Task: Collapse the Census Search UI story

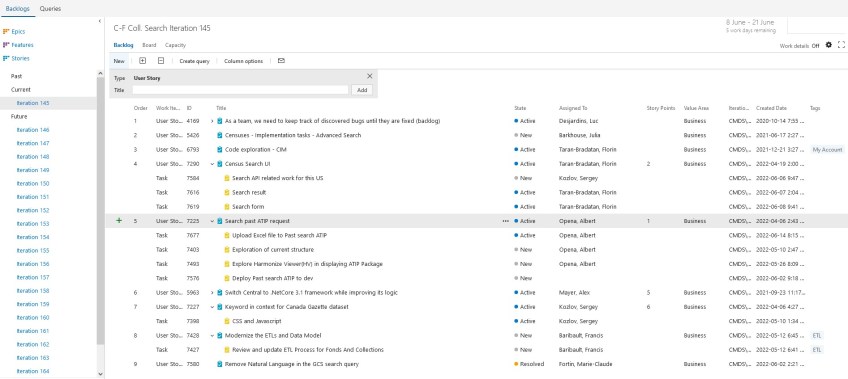Action: (x=213, y=164)
